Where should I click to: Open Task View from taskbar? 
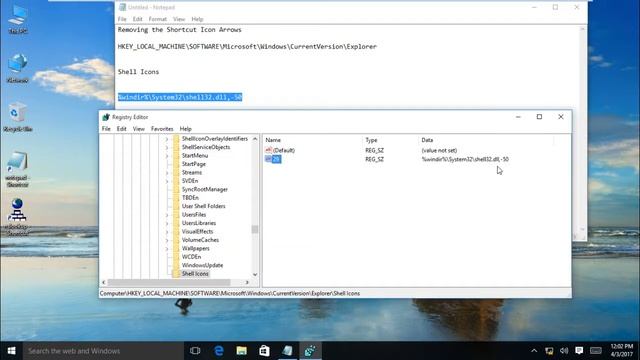pos(195,351)
